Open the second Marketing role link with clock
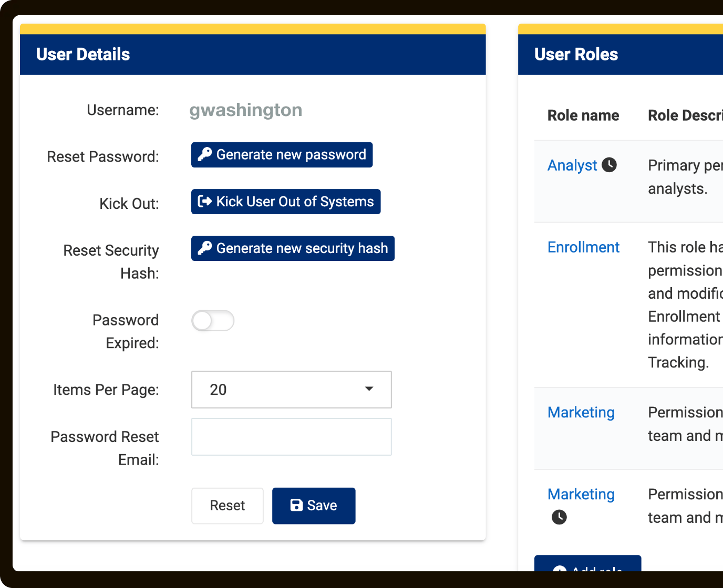 coord(581,495)
